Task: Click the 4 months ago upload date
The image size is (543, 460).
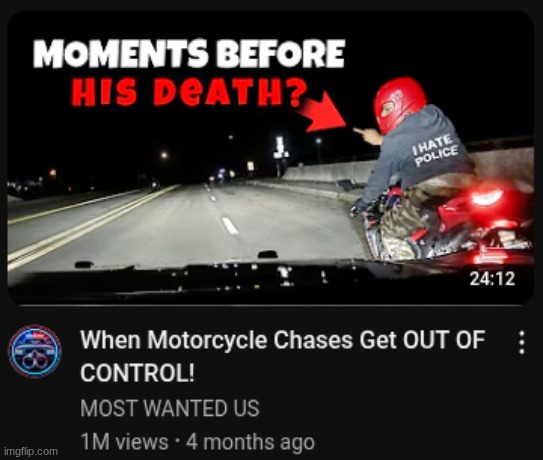Action: (250, 442)
